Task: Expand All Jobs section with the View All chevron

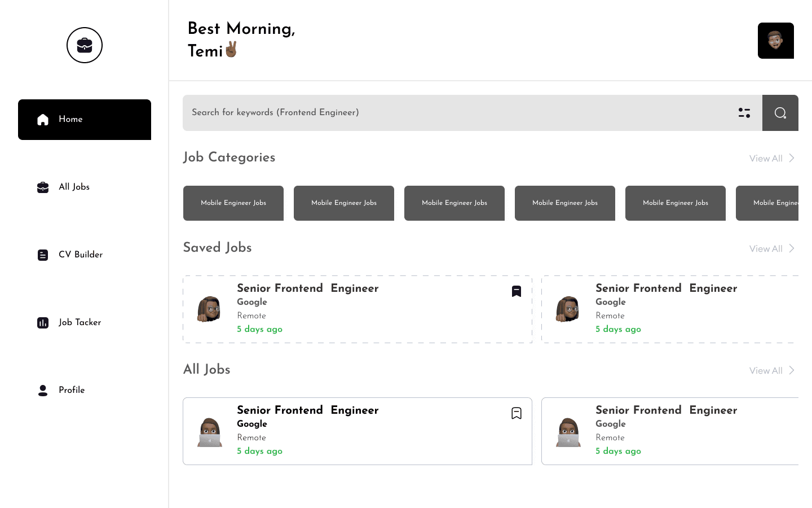Action: click(x=792, y=370)
